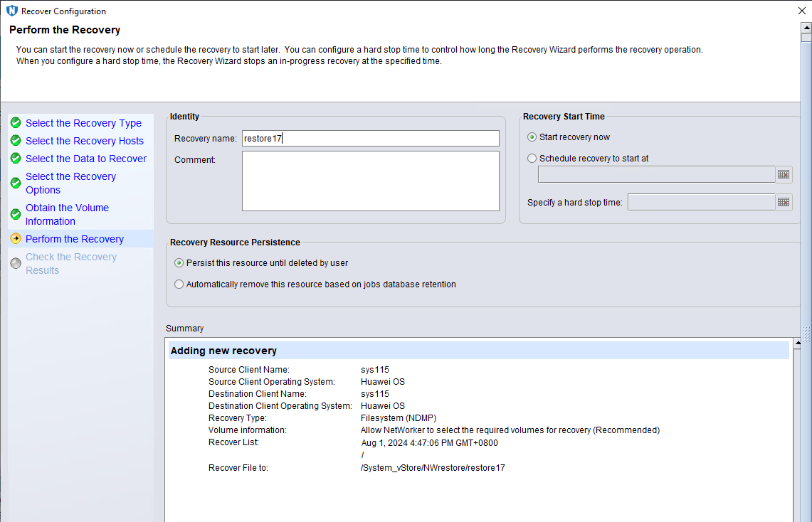Click Destination Client Operating System value Huawei OS
Image resolution: width=812 pixels, height=522 pixels.
coord(383,406)
